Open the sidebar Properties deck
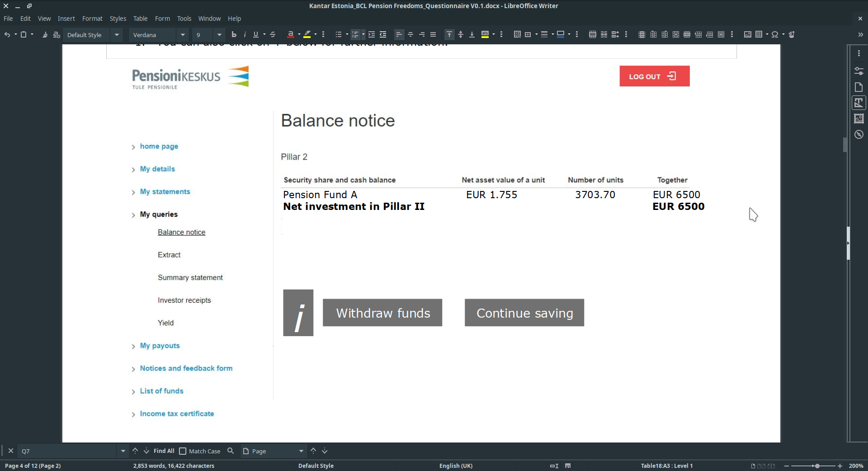 click(x=859, y=71)
